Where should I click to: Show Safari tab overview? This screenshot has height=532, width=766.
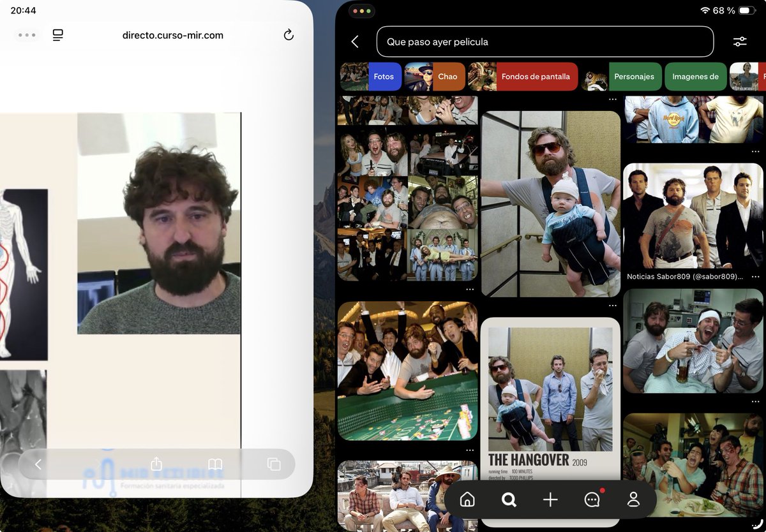pos(274,464)
